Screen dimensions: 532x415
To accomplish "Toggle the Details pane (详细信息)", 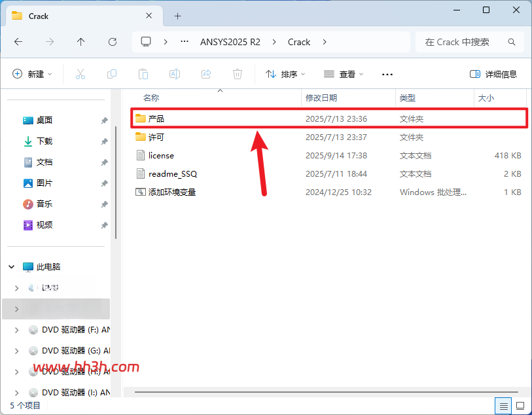I will pos(493,74).
